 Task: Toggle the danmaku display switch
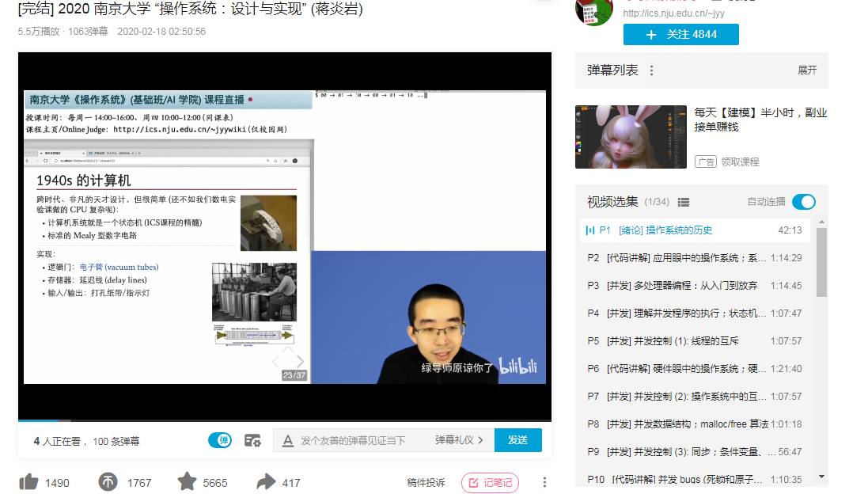click(220, 440)
